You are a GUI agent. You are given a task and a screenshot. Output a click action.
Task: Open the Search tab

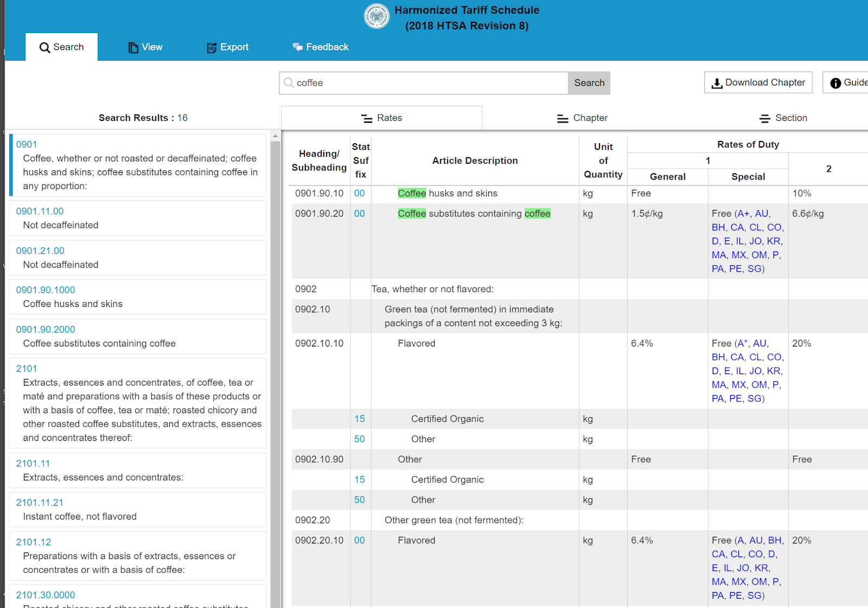(61, 47)
